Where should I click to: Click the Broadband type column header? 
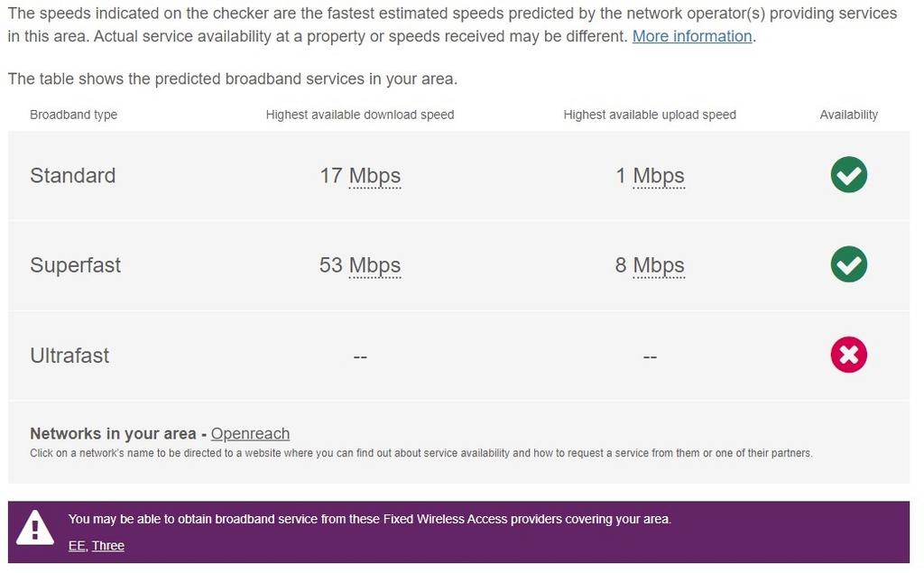tap(74, 115)
